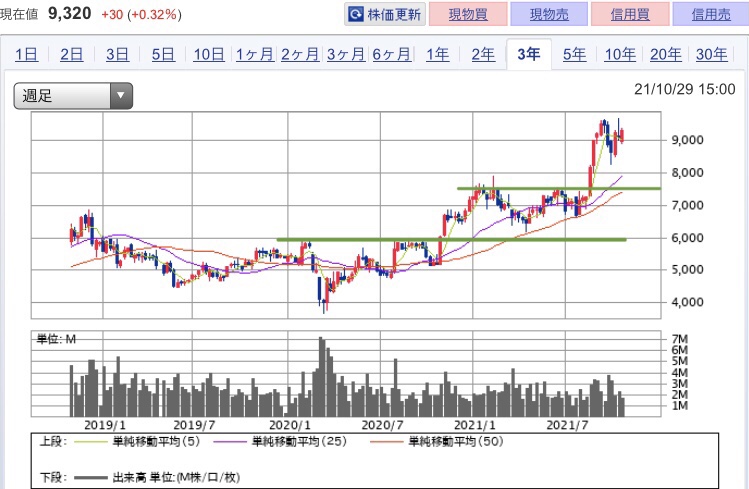Open the 信用買 order link
The height and width of the screenshot is (489, 749).
pos(630,14)
